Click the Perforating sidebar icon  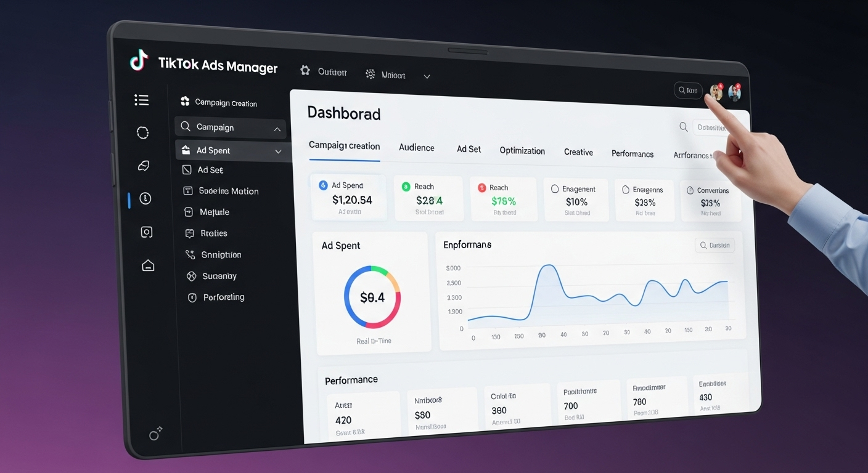point(192,297)
